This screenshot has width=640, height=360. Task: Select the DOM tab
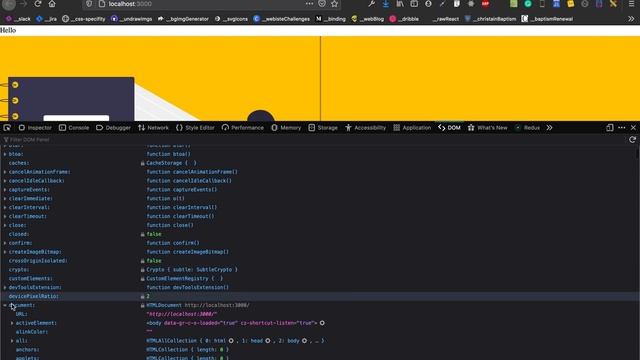[449, 128]
